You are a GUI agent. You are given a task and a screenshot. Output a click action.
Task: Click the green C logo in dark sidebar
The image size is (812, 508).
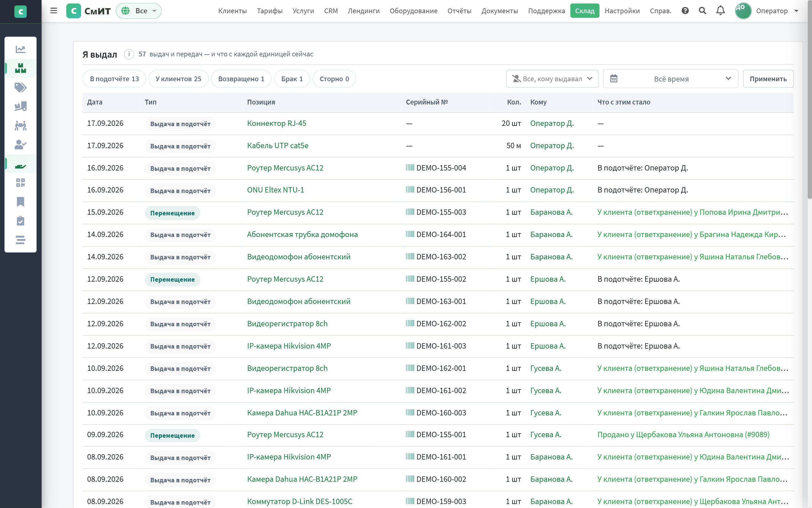[21, 12]
